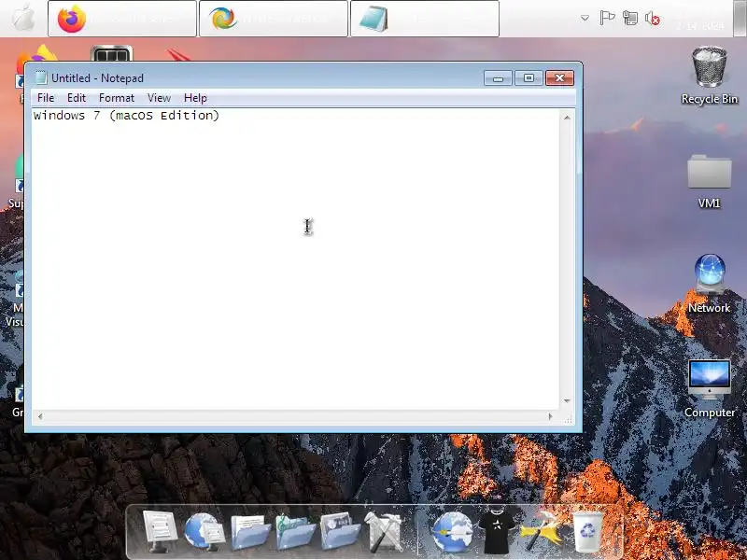Click inside the Notepad text area
The width and height of the screenshot is (747, 560).
coord(295,259)
